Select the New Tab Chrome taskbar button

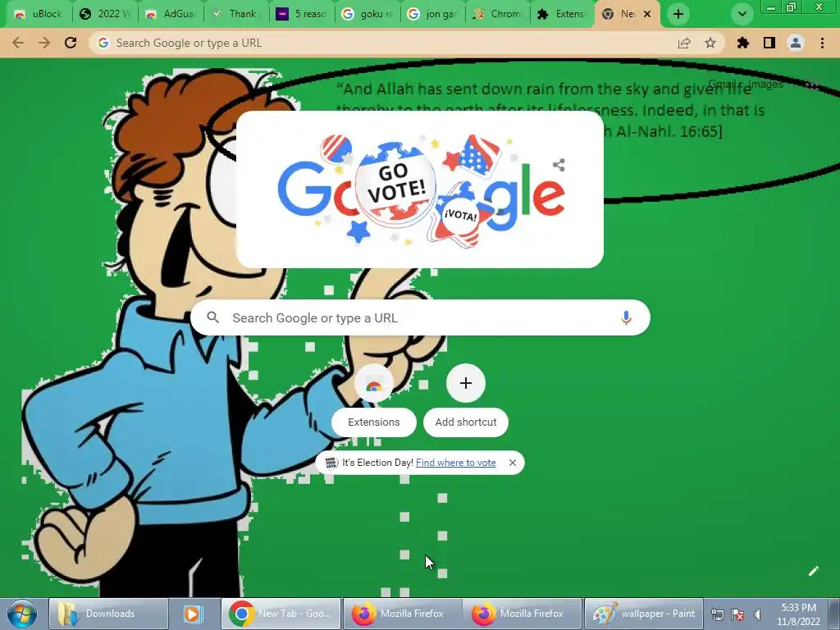pos(281,614)
